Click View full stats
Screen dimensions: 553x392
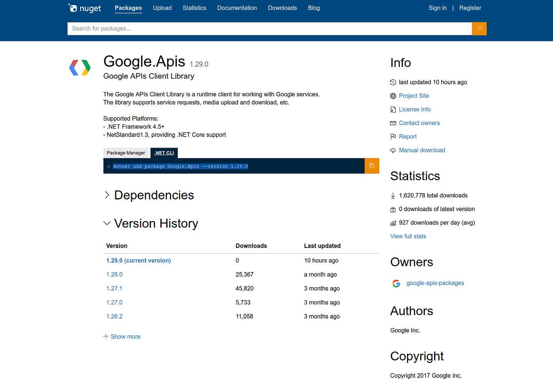408,236
